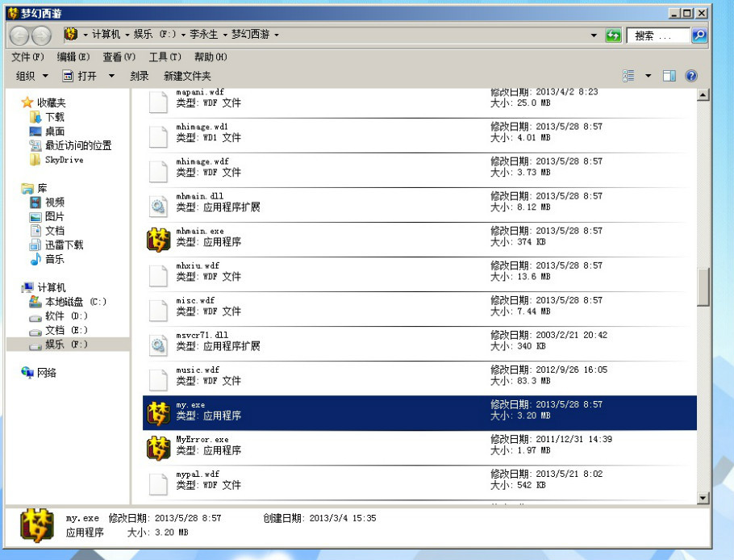The image size is (734, 560).
Task: Expand the breadcrumb arrow after 娱乐 (F:)
Action: click(x=183, y=35)
